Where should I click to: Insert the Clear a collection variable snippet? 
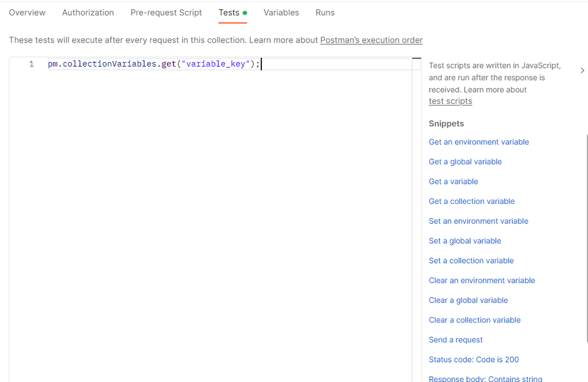[x=474, y=319]
